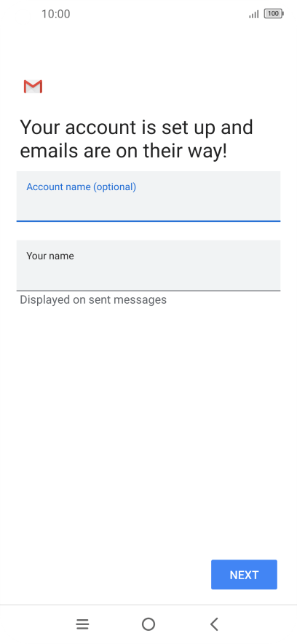Viewport: 297px width, 644px height.
Task: Tap the signal strength bars icon
Action: 254,15
